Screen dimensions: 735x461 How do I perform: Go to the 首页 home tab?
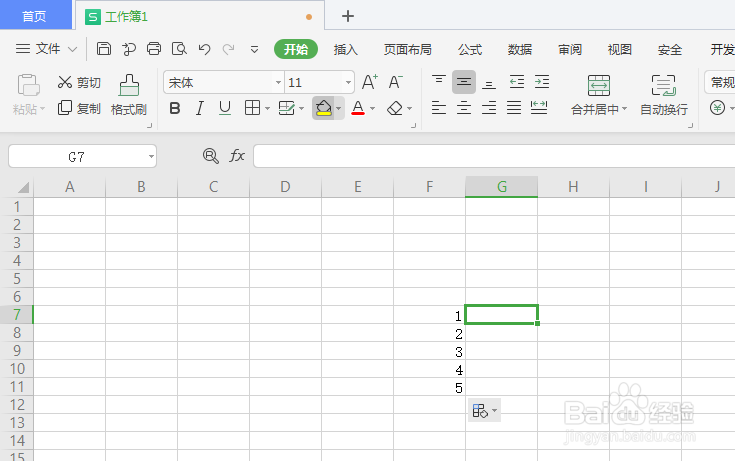tap(34, 16)
